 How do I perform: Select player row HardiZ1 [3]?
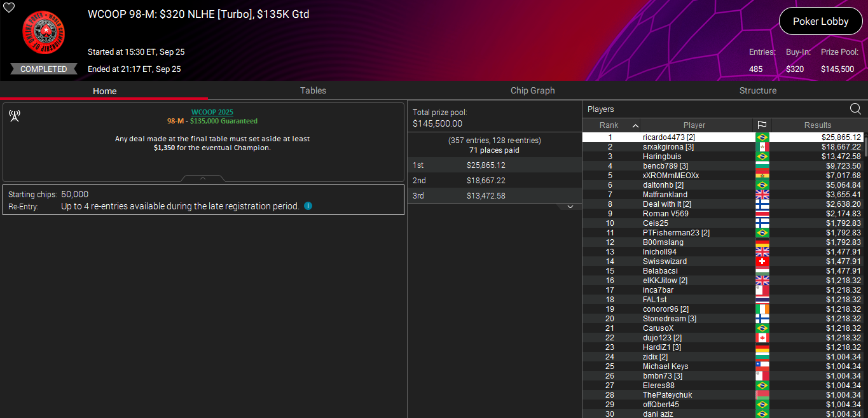[723, 347]
